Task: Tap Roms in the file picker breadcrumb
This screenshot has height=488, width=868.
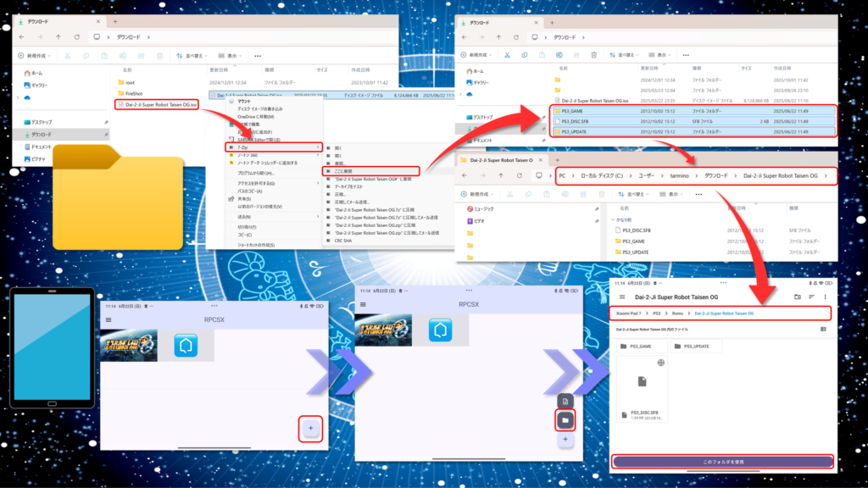Action: click(x=677, y=313)
